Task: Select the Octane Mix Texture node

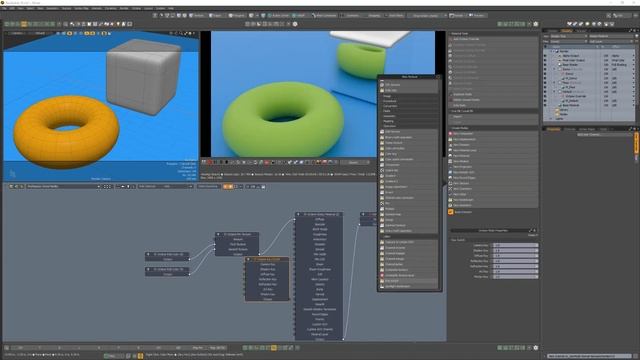Action: [x=237, y=234]
